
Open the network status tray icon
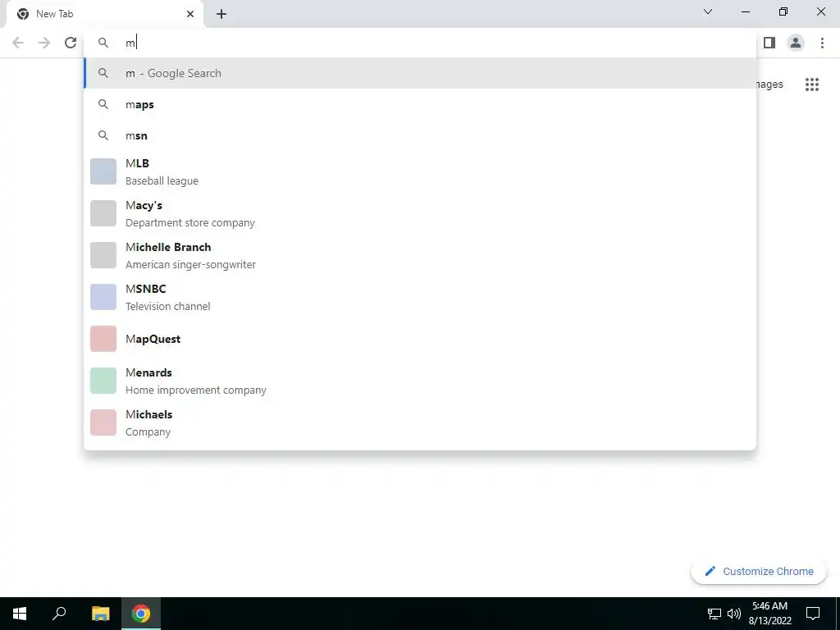[714, 614]
